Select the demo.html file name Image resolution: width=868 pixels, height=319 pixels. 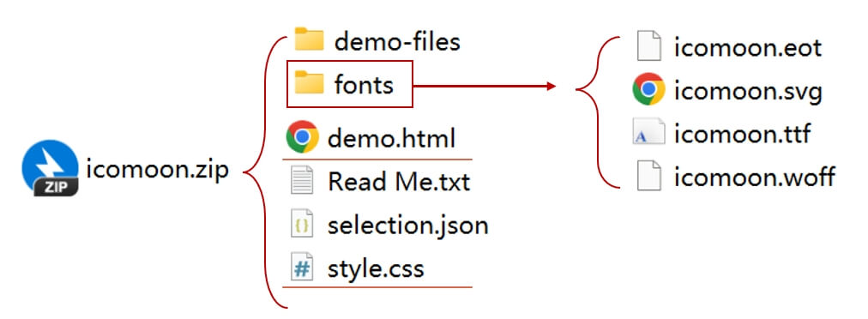click(x=391, y=138)
